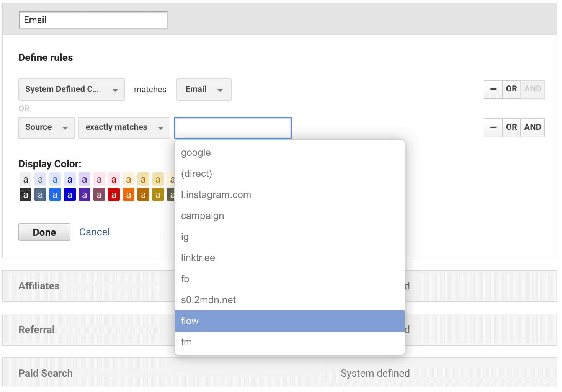Image resolution: width=562 pixels, height=392 pixels.
Task: Cancel the channel rule editing
Action: (94, 232)
